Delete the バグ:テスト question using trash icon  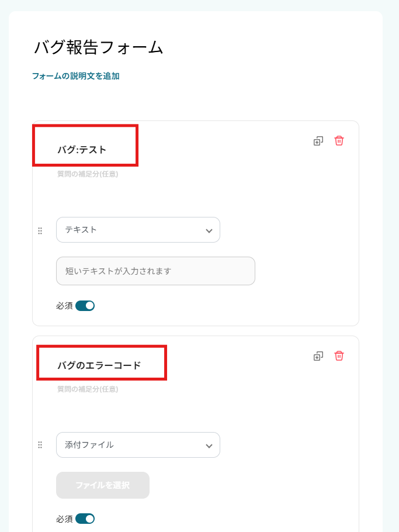338,141
